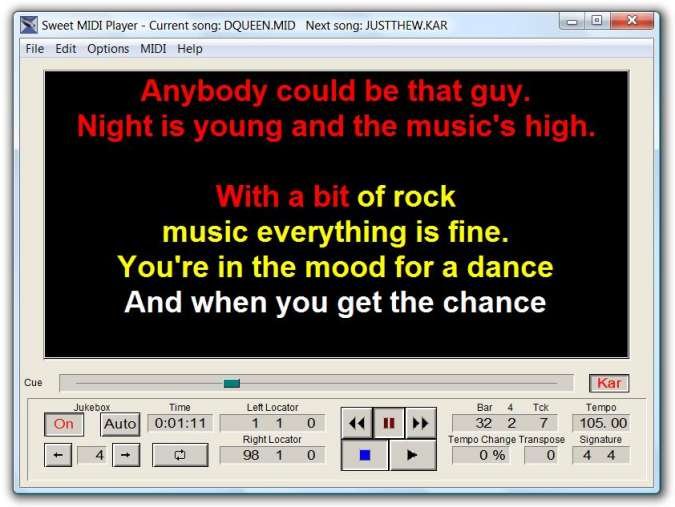Click the Tempo field showing 105.00
The image size is (675, 507).
[x=601, y=423]
